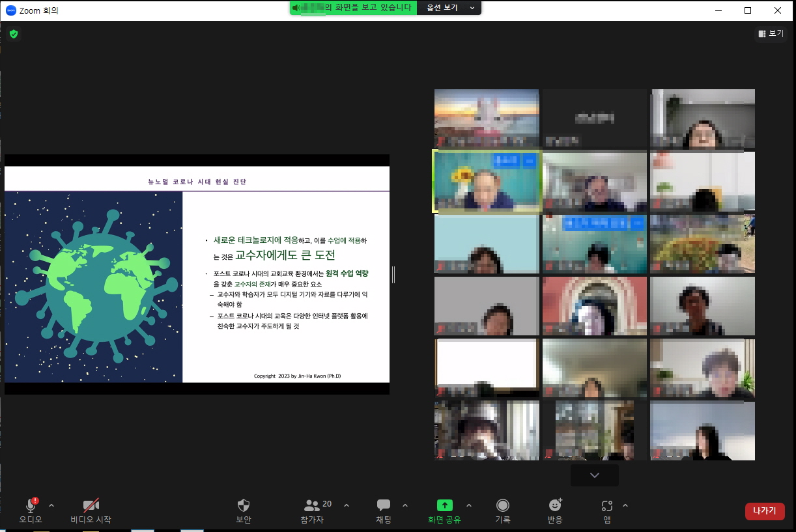The height and width of the screenshot is (532, 796).
Task: Expand the chevron beside Participants (참가자)
Action: [347, 505]
